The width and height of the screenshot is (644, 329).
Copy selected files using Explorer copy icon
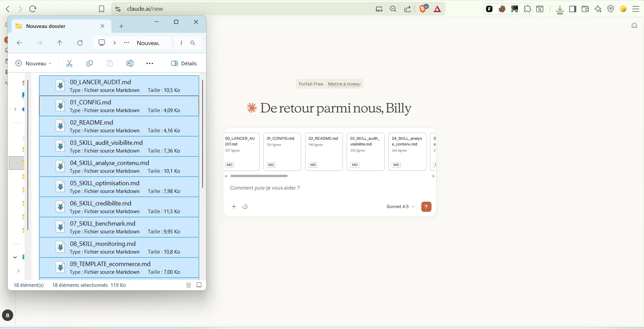90,63
